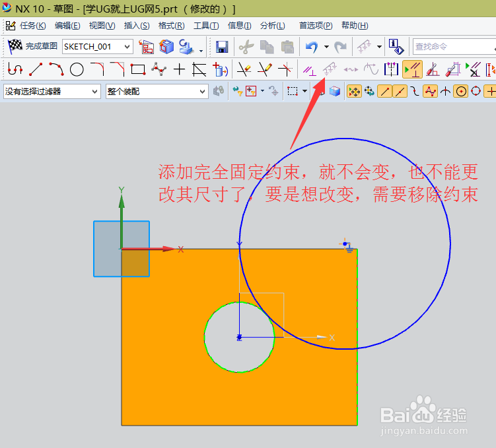Expand dropdown arrow beside Reattach icon
Screen dimensions: 496x448
tap(201, 50)
